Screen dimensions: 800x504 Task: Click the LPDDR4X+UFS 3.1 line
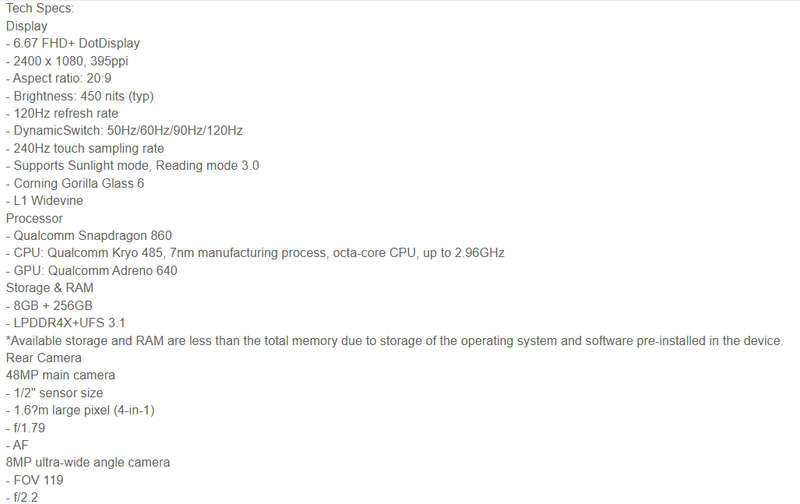[x=66, y=323]
